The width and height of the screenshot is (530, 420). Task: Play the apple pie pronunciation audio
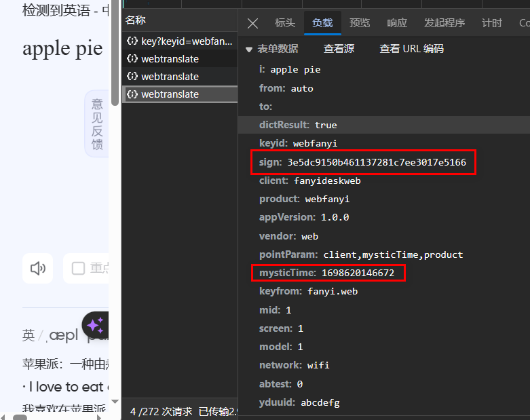37,268
